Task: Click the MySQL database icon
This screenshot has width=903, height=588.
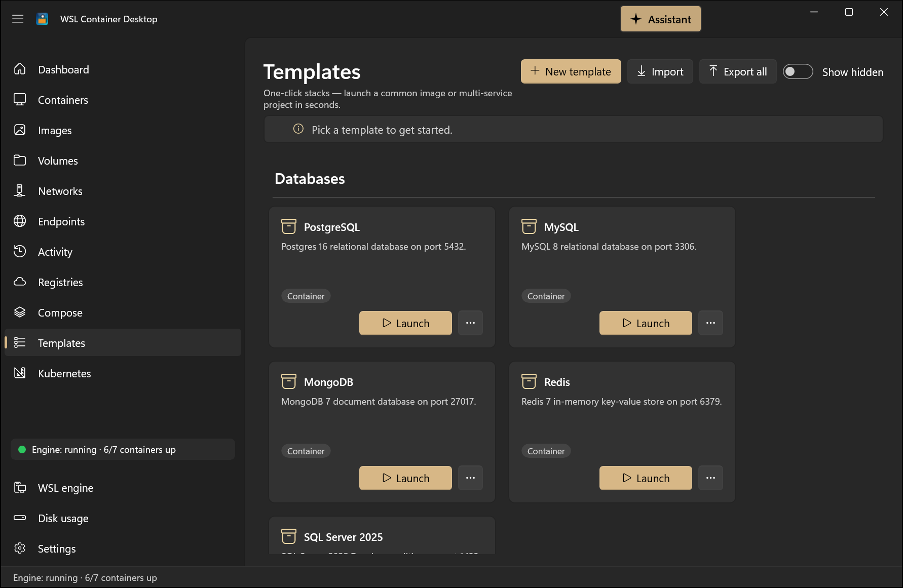Action: [x=529, y=226]
